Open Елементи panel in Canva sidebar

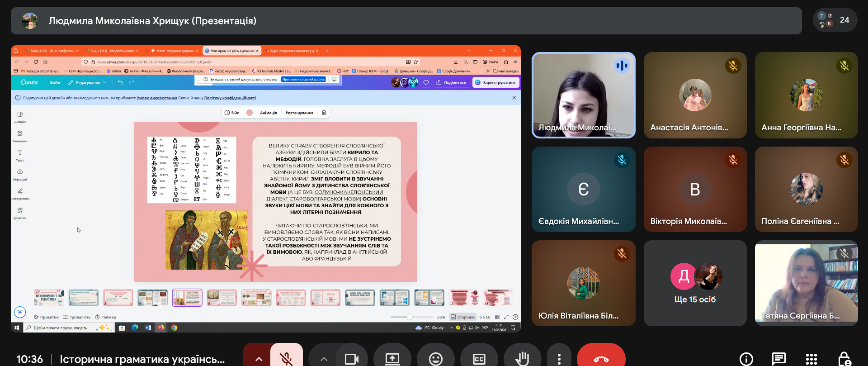tap(20, 137)
